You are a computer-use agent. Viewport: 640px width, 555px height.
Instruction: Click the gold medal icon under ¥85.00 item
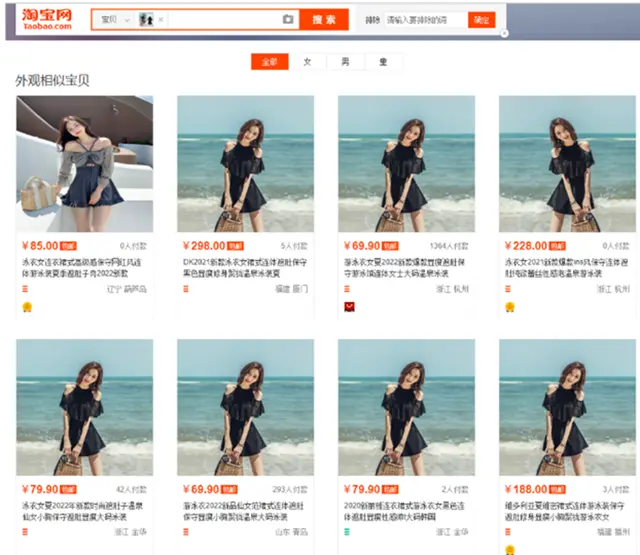(x=27, y=306)
